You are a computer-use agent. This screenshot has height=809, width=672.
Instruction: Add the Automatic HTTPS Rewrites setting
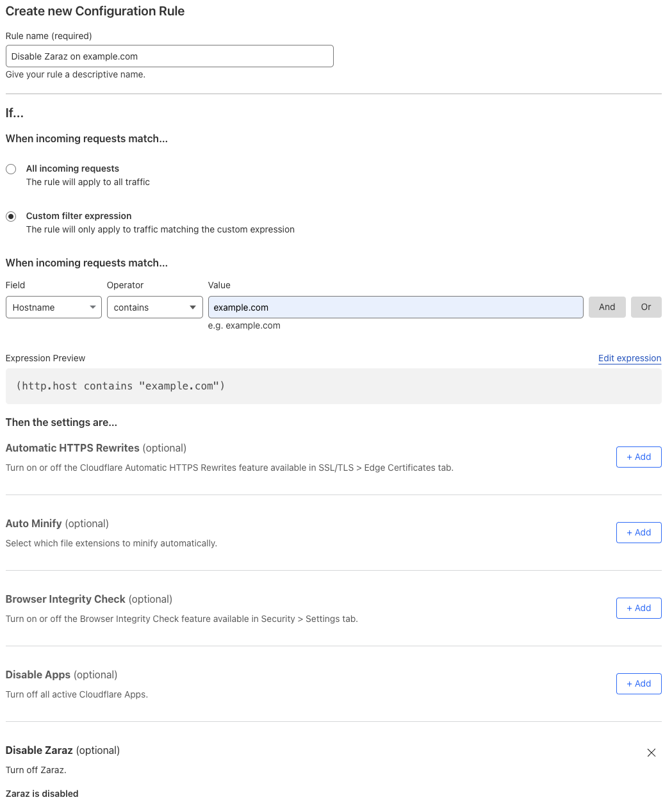(638, 457)
